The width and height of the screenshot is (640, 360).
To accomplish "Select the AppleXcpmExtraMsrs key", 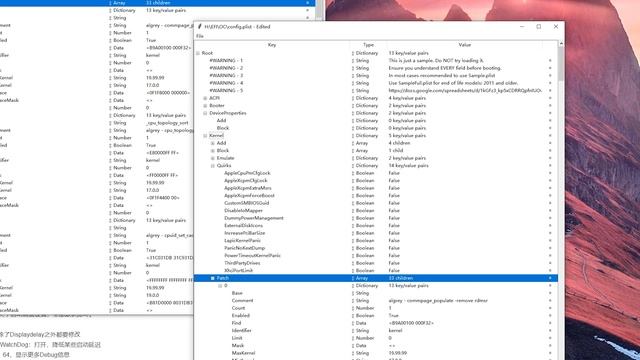I will pyautogui.click(x=248, y=188).
